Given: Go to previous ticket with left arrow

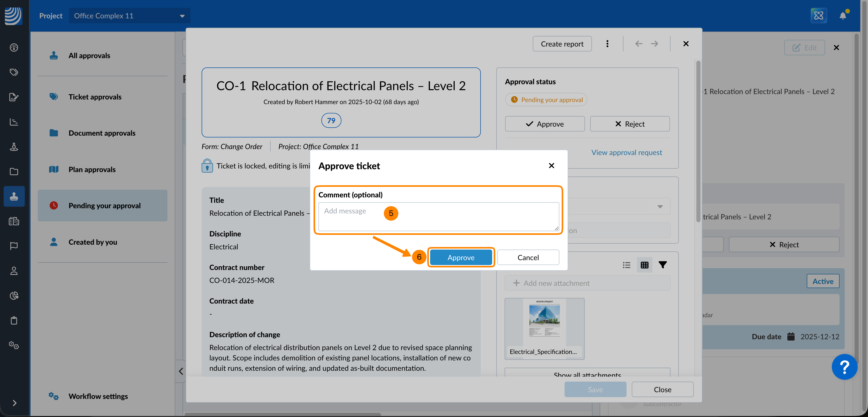Looking at the screenshot, I should point(638,44).
